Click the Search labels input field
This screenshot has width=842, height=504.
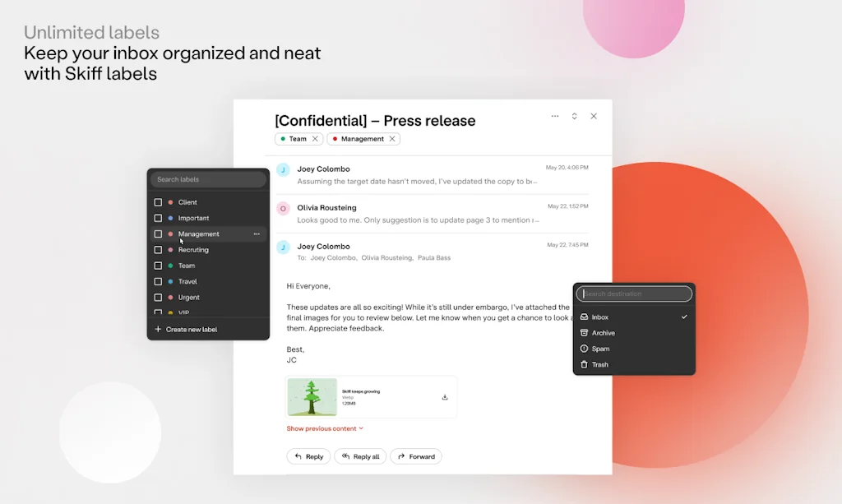pos(208,179)
